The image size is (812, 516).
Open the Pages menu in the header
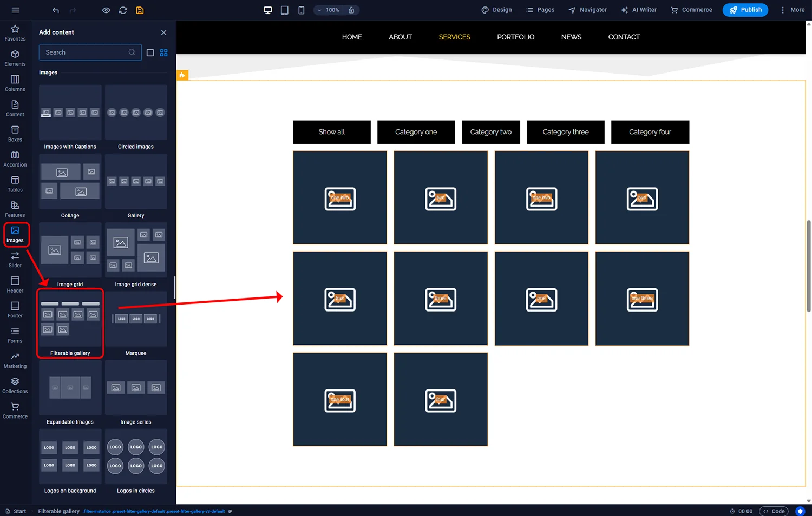click(x=540, y=10)
